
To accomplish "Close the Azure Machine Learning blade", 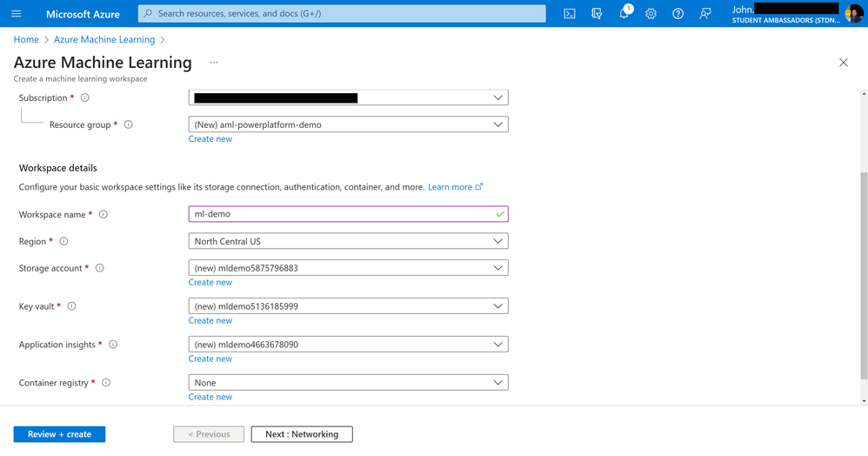I will tap(843, 63).
